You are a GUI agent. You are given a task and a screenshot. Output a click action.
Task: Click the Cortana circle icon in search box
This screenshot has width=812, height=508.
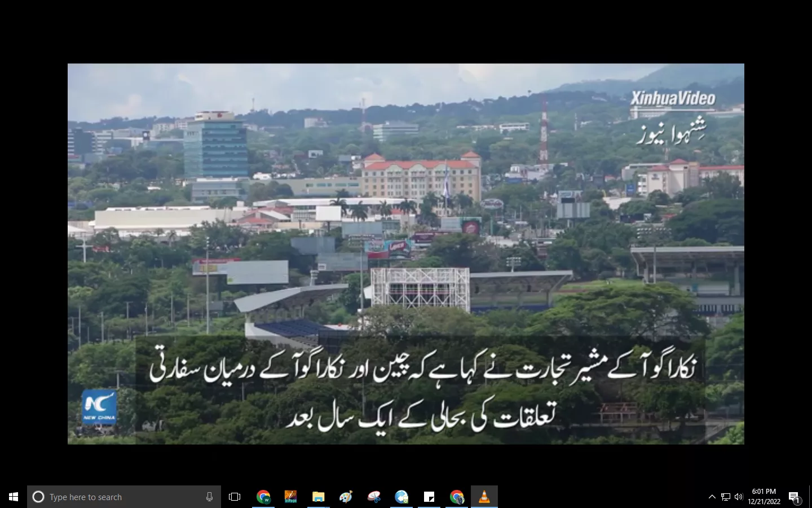38,497
